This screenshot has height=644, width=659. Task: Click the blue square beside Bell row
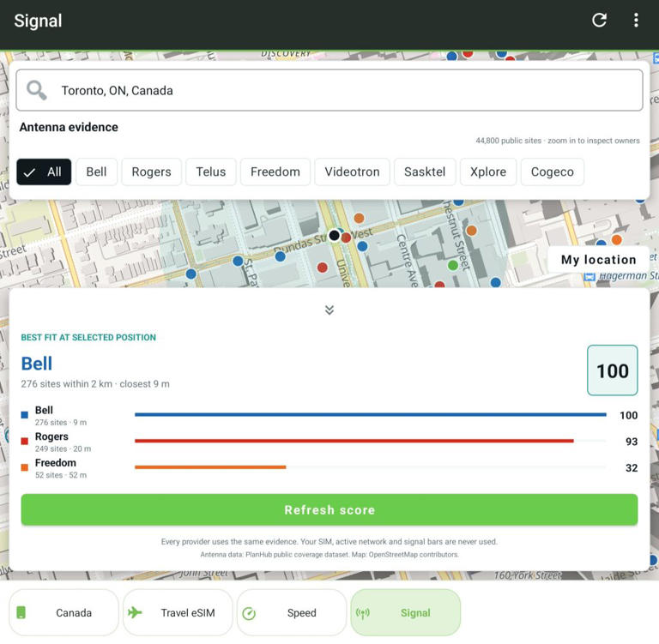tap(24, 415)
